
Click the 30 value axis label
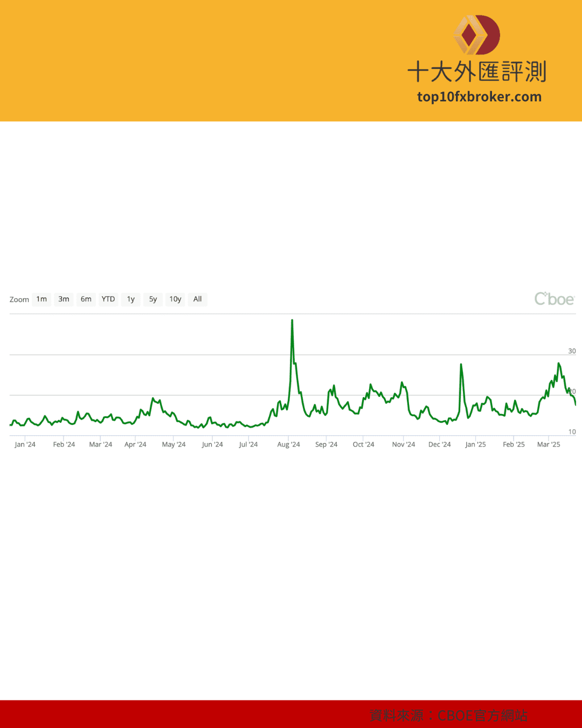(572, 351)
